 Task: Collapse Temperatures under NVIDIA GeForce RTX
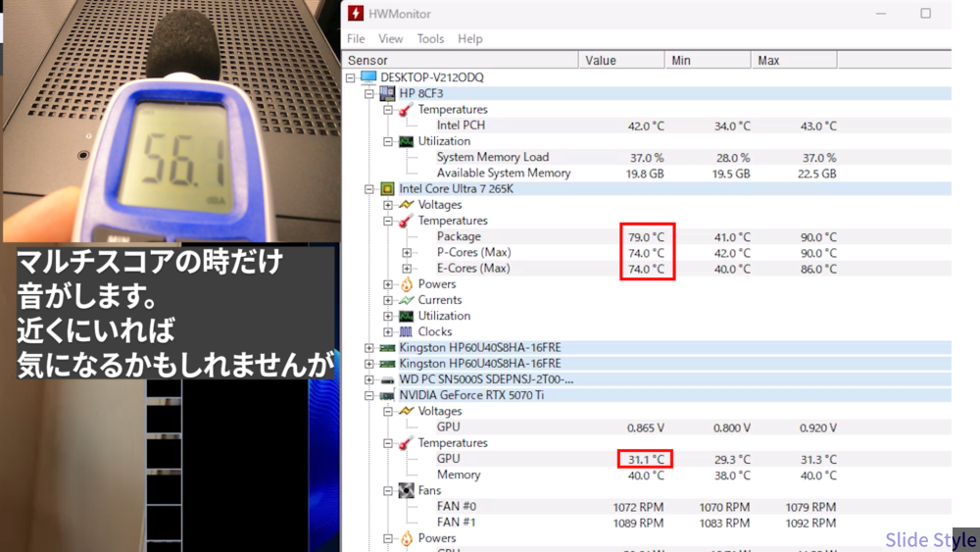point(388,443)
